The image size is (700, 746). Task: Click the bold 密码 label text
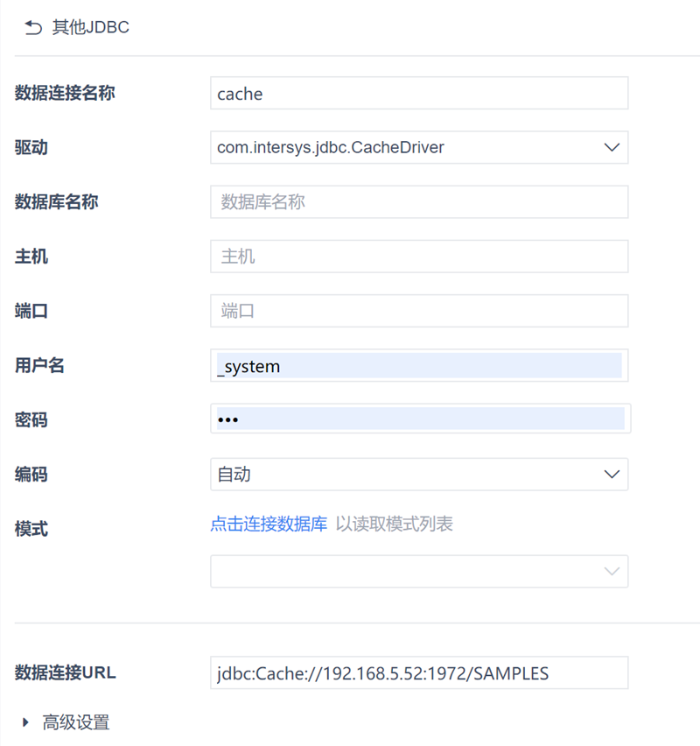[x=31, y=420]
